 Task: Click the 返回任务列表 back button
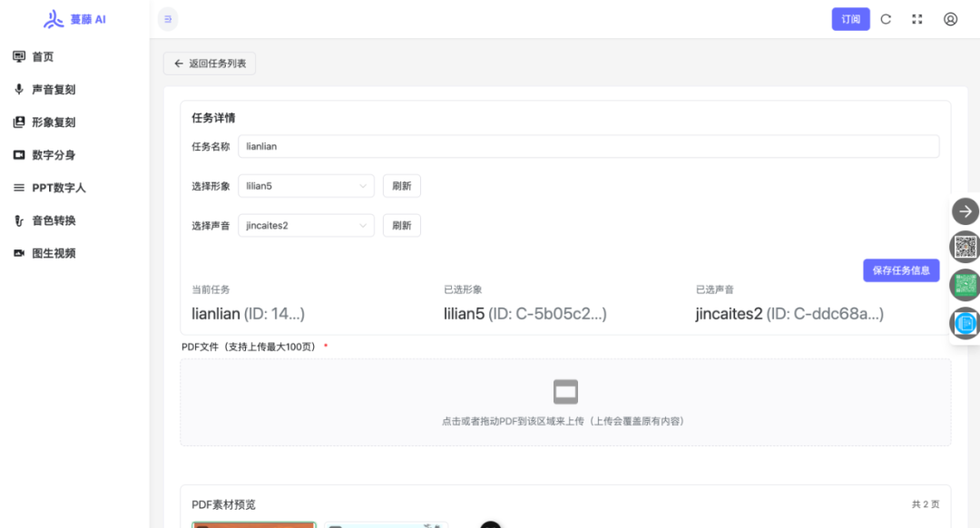210,64
